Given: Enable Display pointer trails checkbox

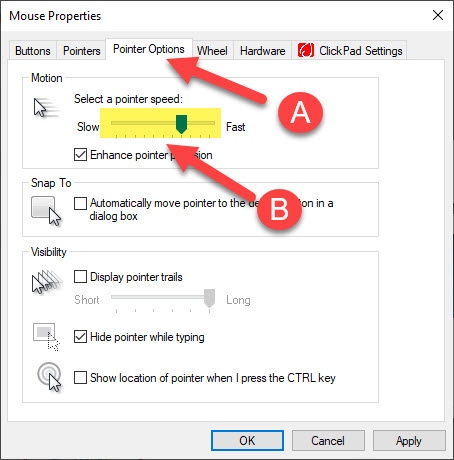Looking at the screenshot, I should [x=80, y=277].
